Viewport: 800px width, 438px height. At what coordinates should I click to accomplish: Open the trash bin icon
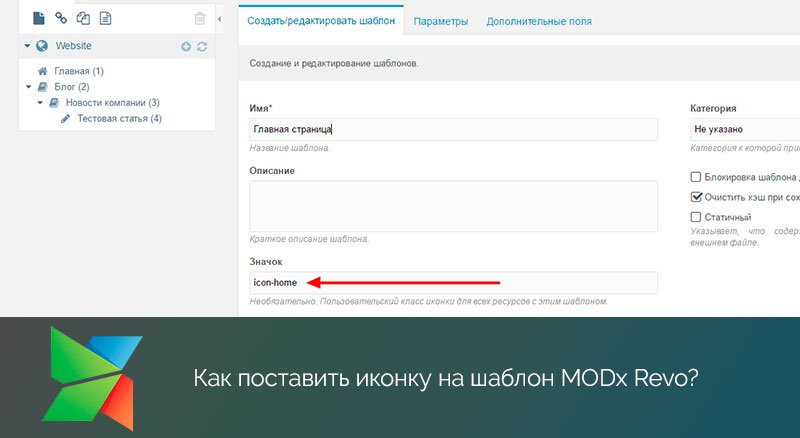pos(199,19)
